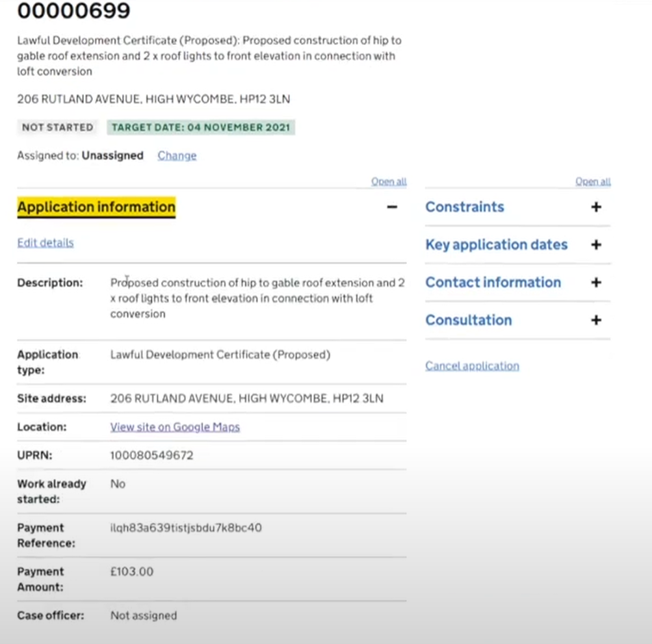Image resolution: width=652 pixels, height=644 pixels.
Task: Expand Constraints using its plus icon
Action: coord(596,207)
